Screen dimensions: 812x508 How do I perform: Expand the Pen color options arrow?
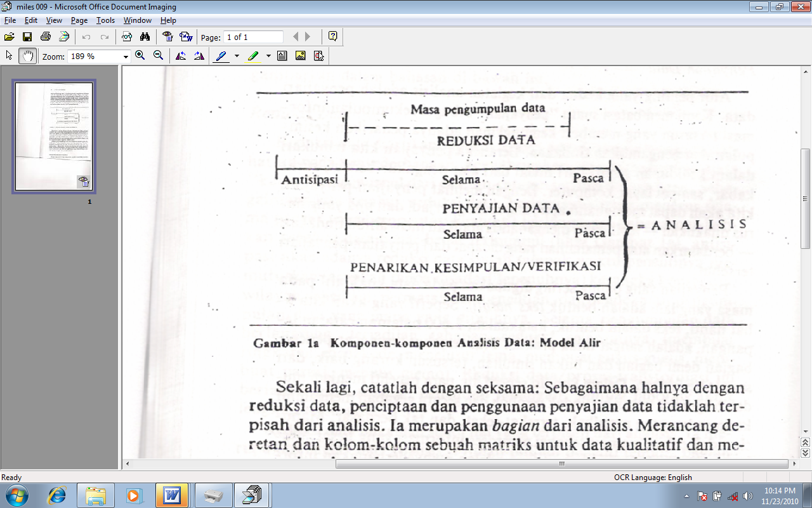[x=237, y=55]
